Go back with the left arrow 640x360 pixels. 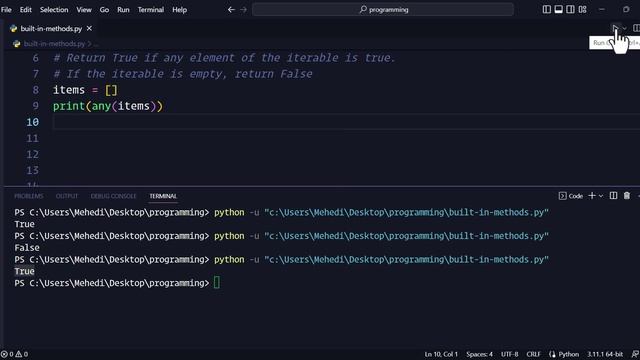(x=231, y=9)
